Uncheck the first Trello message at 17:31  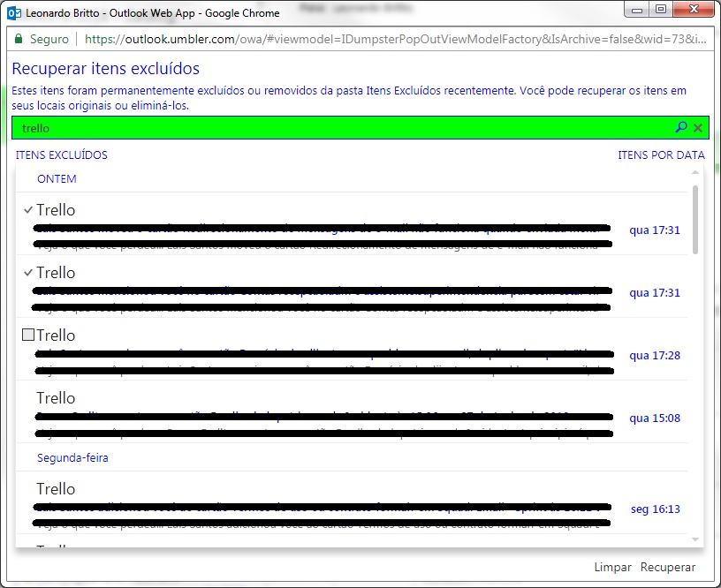[x=28, y=210]
